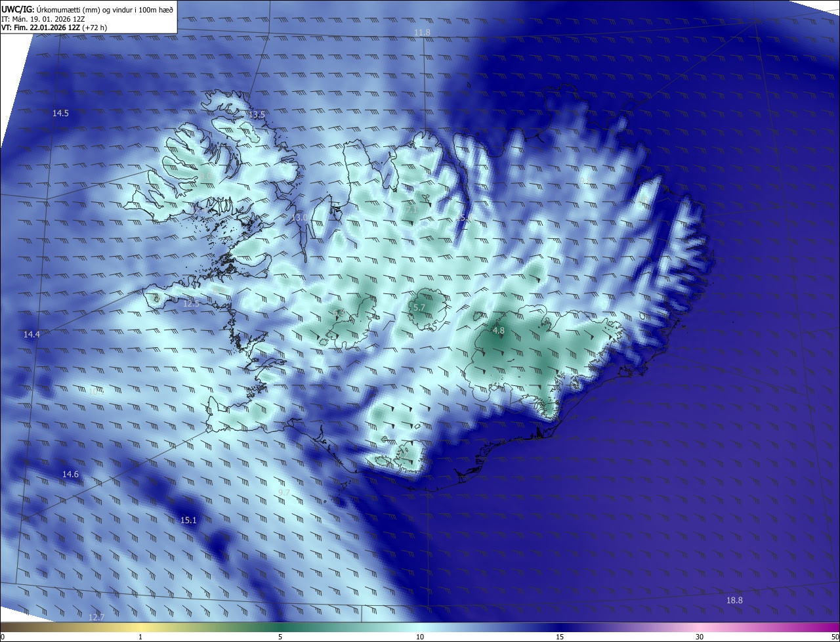This screenshot has height=642, width=840.
Task: Click the scale tick label 1
Action: (x=140, y=637)
